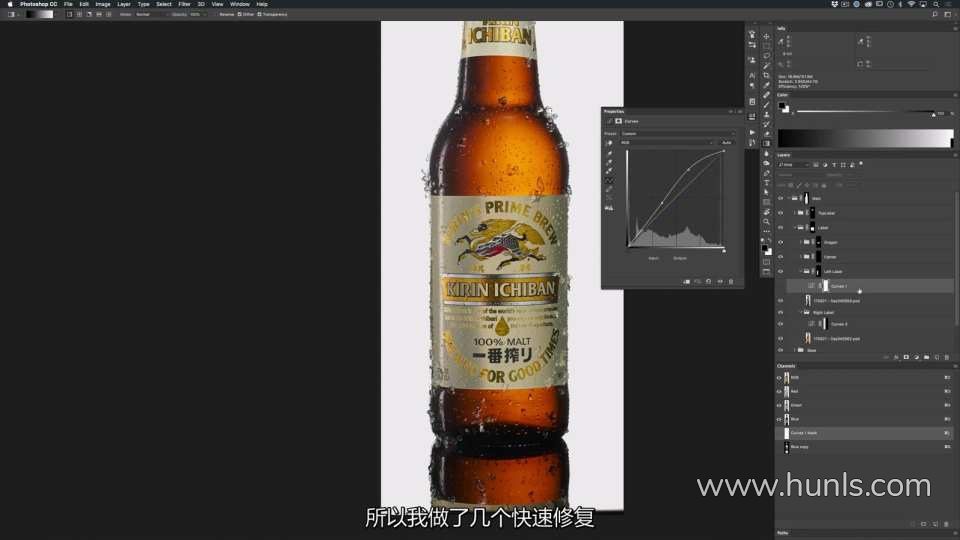Click Spotlight search in macOS menu bar
This screenshot has width=960, height=540.
coord(936,4)
